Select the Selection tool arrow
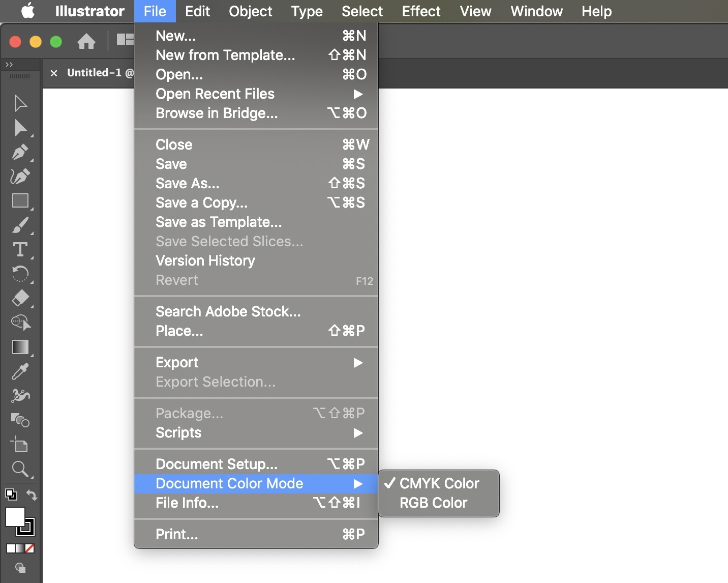The image size is (728, 583). tap(20, 103)
